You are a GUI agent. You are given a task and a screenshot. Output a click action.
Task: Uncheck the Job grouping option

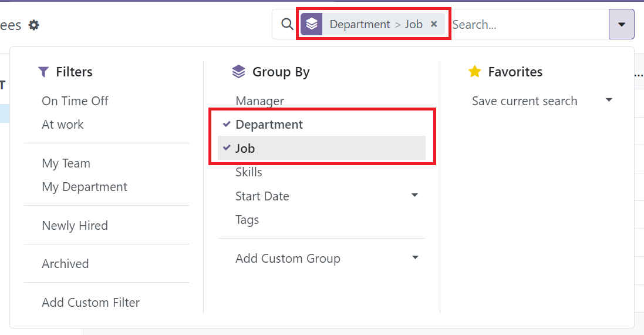(x=245, y=148)
